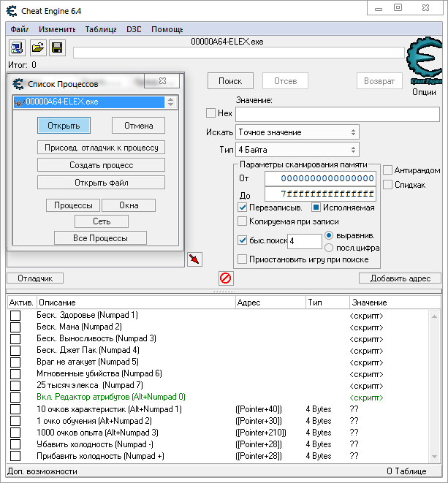
Task: Click the Адрес column header
Action: click(270, 303)
